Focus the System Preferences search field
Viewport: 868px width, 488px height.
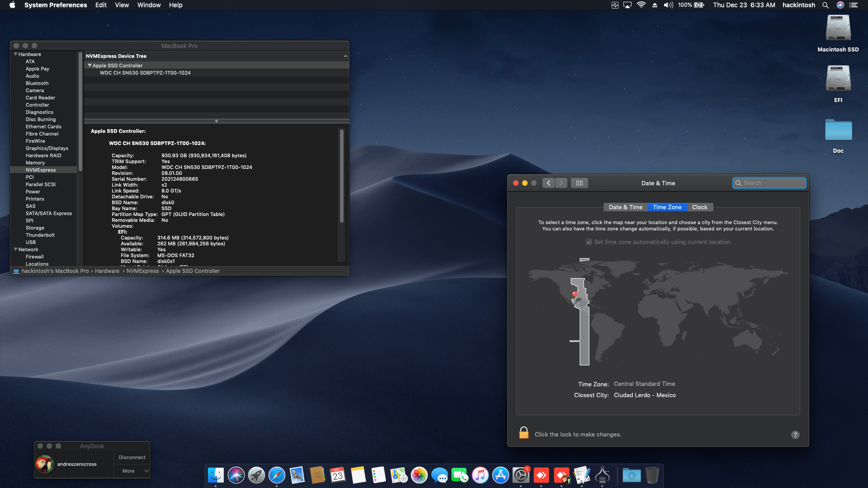pyautogui.click(x=769, y=183)
